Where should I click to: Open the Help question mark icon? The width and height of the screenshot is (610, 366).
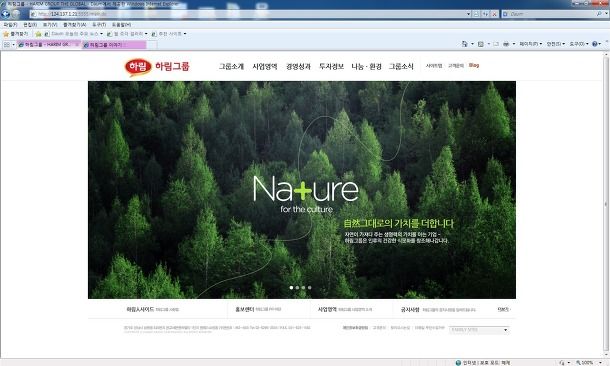click(594, 44)
